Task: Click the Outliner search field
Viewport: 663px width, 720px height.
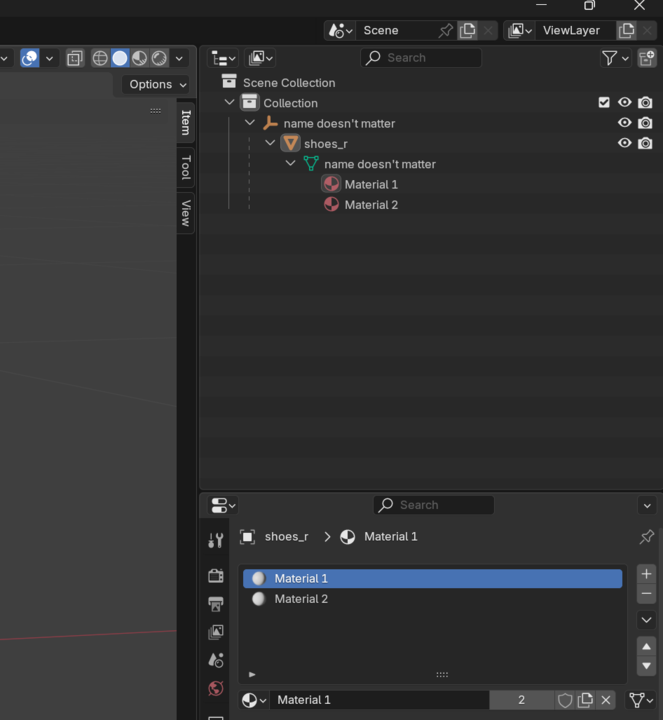Action: (x=421, y=58)
